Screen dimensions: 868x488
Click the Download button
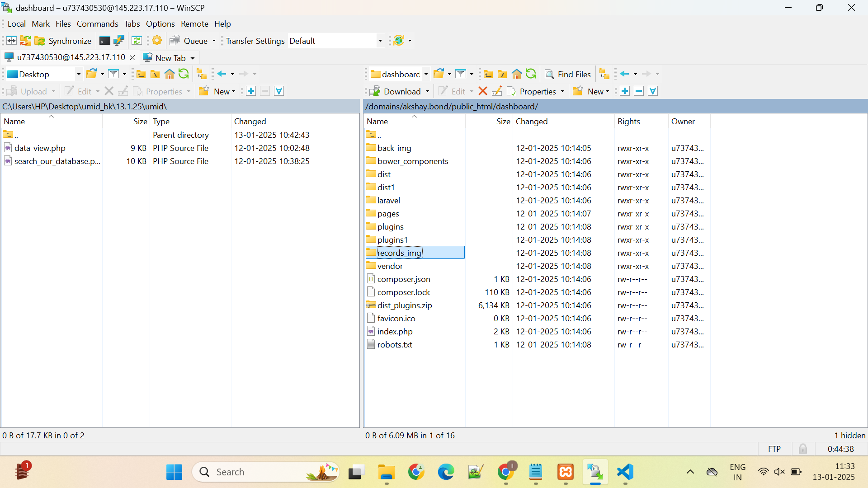(396, 91)
